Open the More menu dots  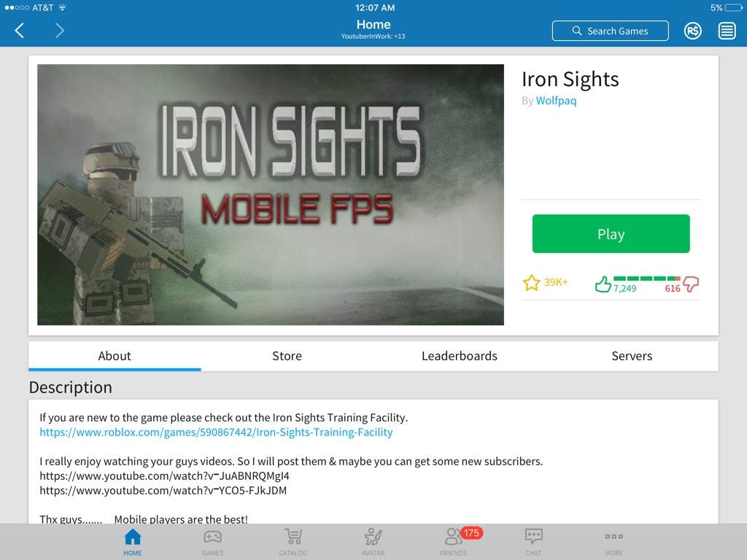coord(614,542)
